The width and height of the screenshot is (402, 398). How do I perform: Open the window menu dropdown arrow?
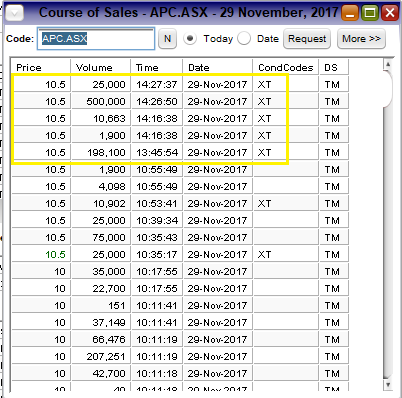point(14,13)
